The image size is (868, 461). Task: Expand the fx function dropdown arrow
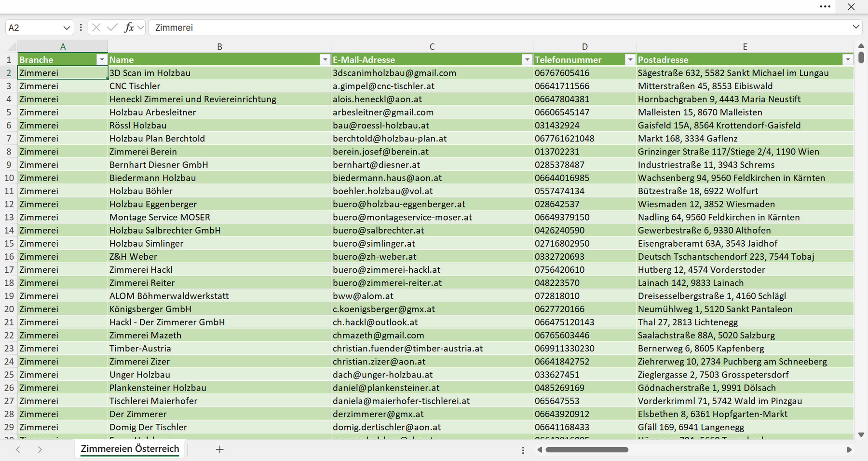click(140, 28)
